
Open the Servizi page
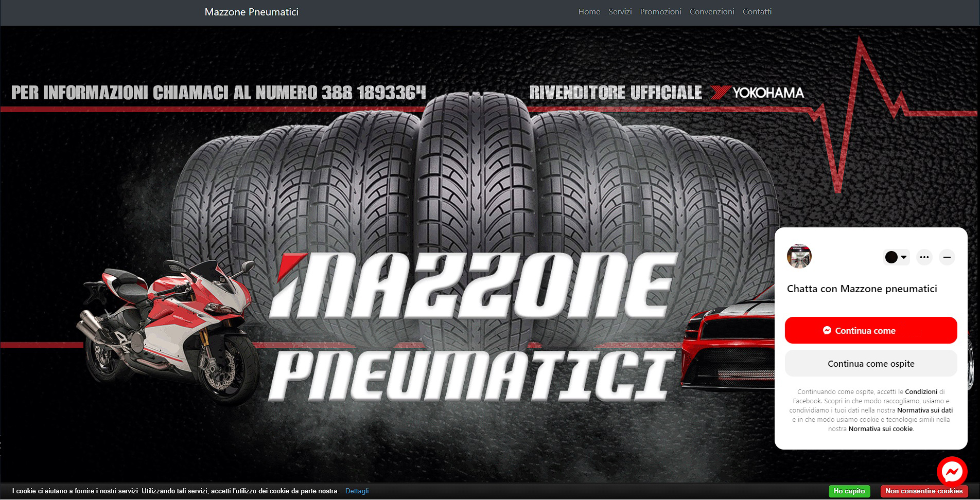tap(620, 12)
